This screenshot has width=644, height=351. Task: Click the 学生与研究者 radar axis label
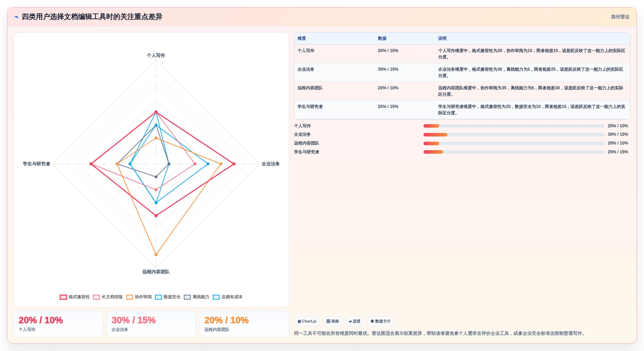click(x=37, y=164)
